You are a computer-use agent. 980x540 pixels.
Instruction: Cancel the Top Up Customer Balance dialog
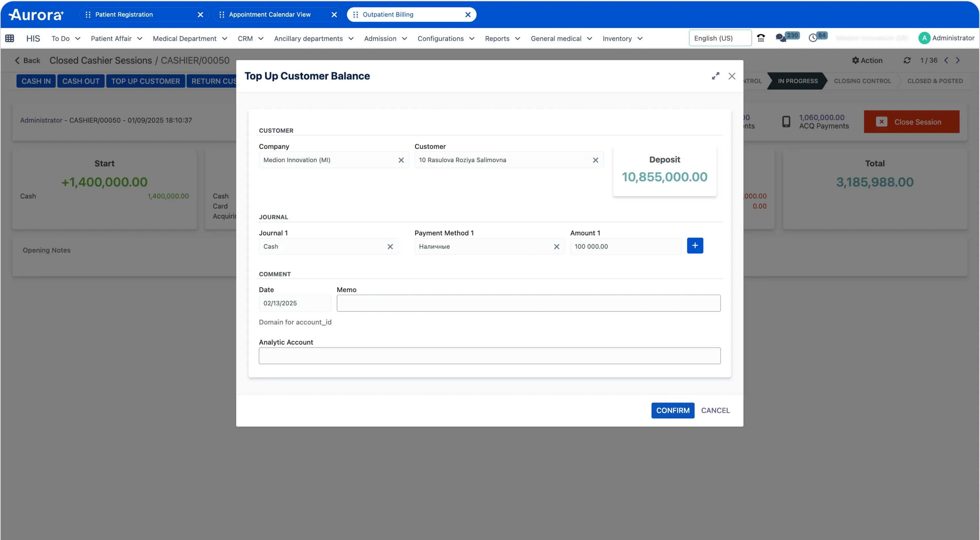click(x=715, y=410)
